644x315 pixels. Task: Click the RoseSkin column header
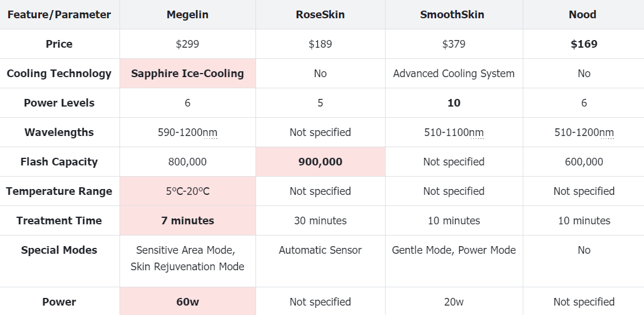(x=320, y=14)
